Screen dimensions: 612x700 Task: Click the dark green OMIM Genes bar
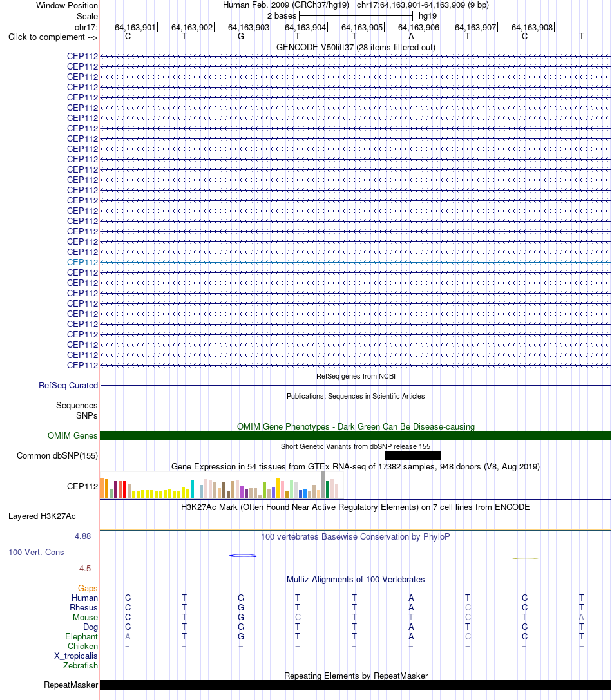(356, 436)
